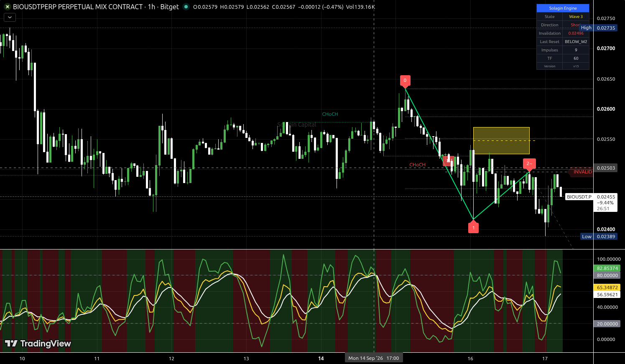The width and height of the screenshot is (625, 364).
Task: Click the BIO symbol logo icon
Action: pyautogui.click(x=7, y=7)
